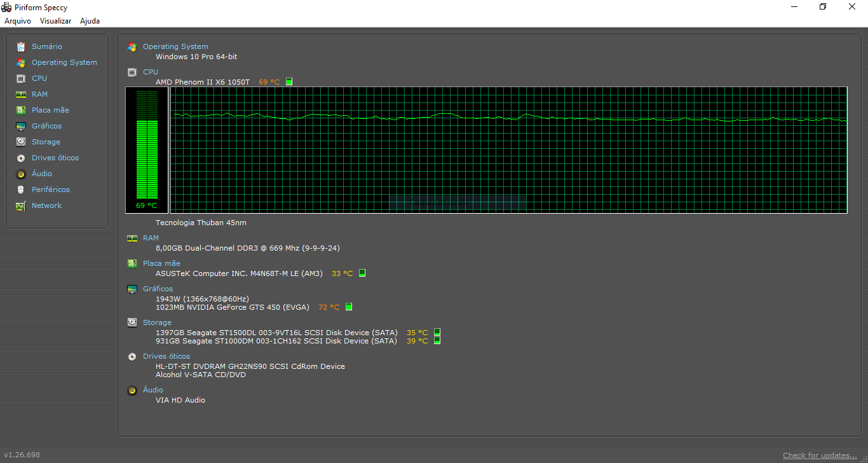Image resolution: width=868 pixels, height=463 pixels.
Task: Click Check for updates link
Action: pyautogui.click(x=820, y=455)
